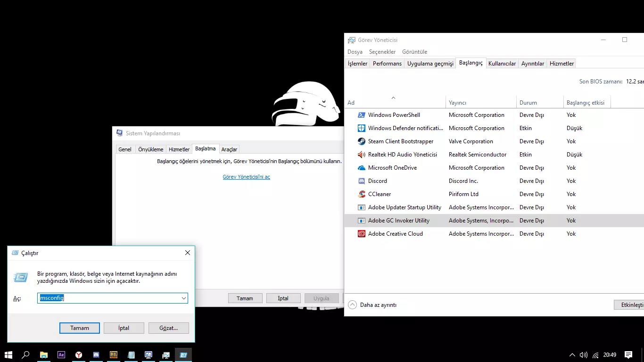
Task: Select Realtek HD Audio Yöneticisi entry
Action: pos(402,155)
